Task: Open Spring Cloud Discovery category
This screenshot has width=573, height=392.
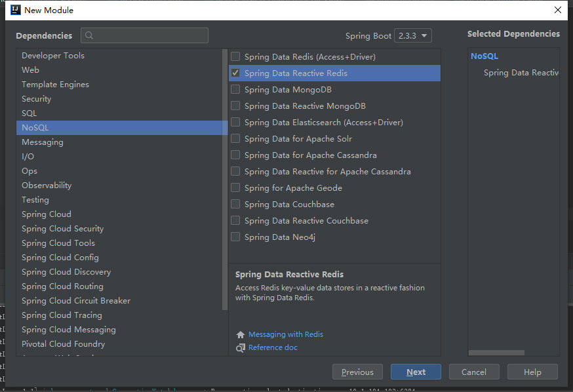Action: (119, 272)
